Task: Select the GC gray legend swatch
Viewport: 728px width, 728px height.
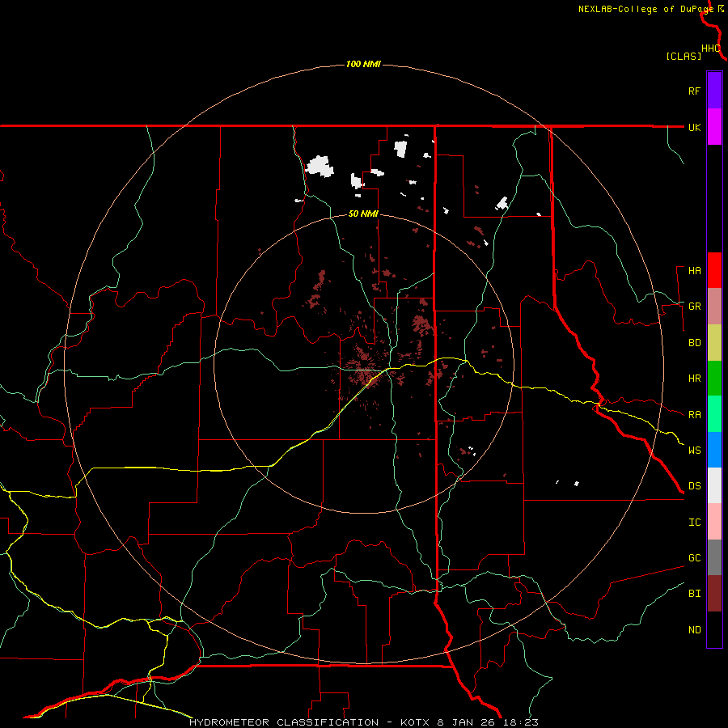Action: (x=714, y=557)
